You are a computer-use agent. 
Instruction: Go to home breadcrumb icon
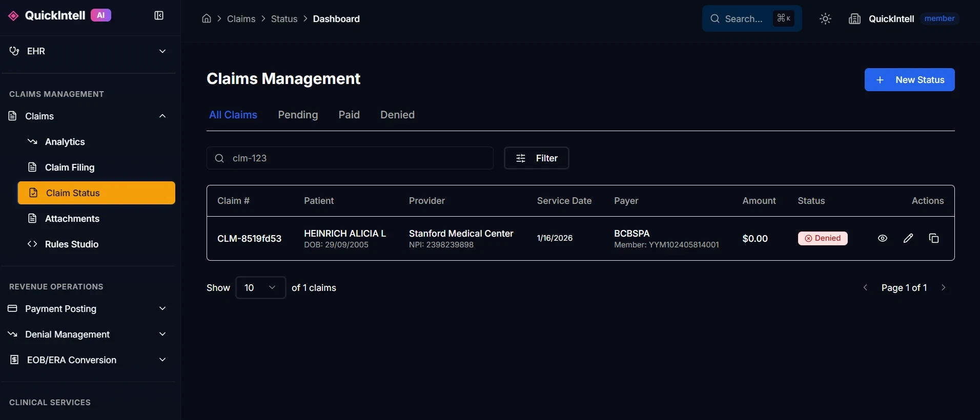tap(207, 19)
